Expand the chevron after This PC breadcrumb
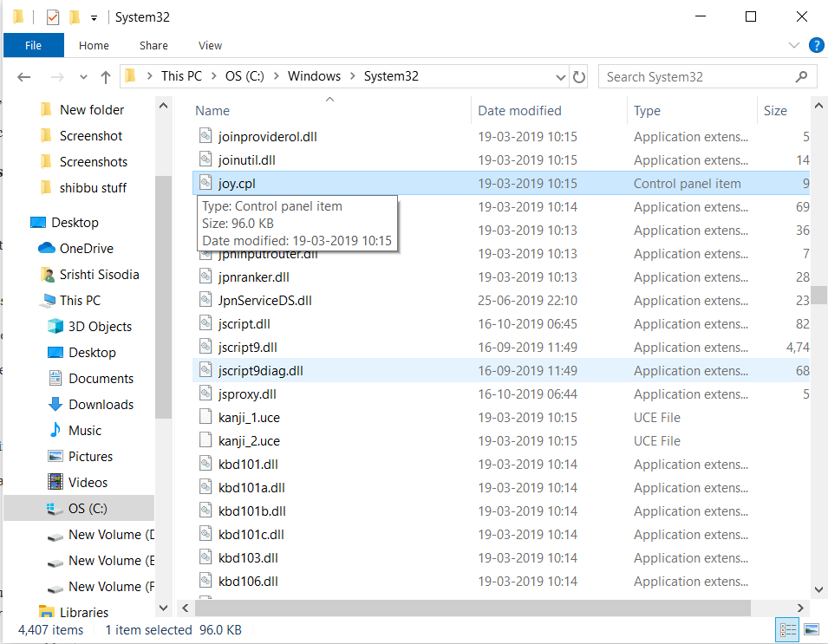Screen dimensions: 828x644 pyautogui.click(x=214, y=76)
